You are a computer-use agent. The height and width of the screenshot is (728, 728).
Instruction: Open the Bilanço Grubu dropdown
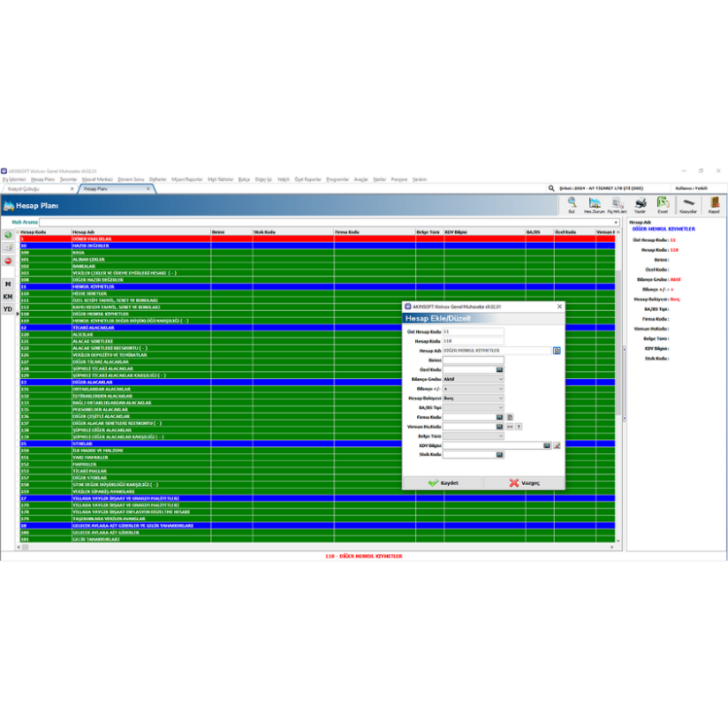pos(500,379)
